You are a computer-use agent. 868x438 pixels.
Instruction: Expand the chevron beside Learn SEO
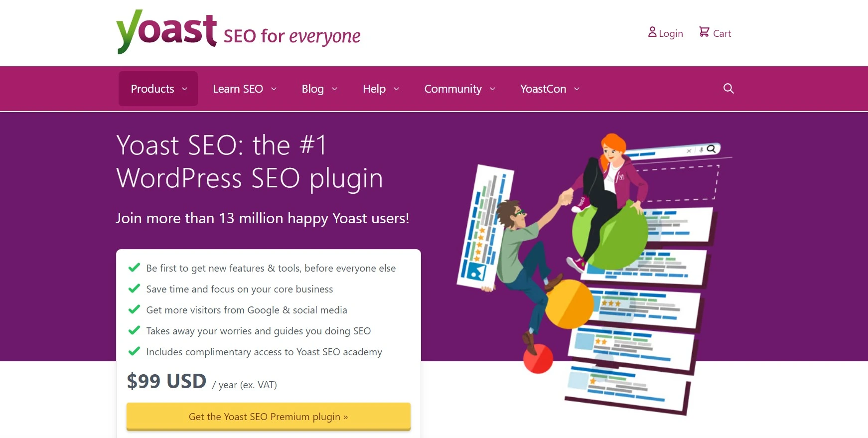[x=274, y=89]
